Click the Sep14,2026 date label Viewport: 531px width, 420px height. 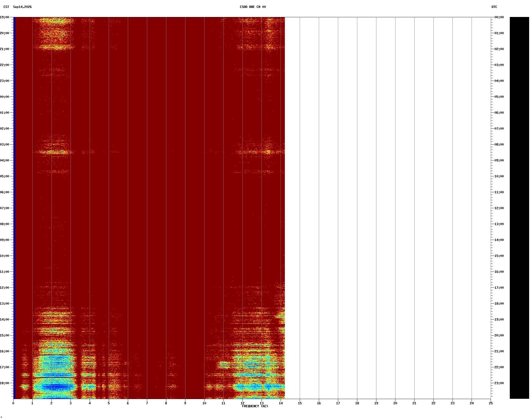22,7
